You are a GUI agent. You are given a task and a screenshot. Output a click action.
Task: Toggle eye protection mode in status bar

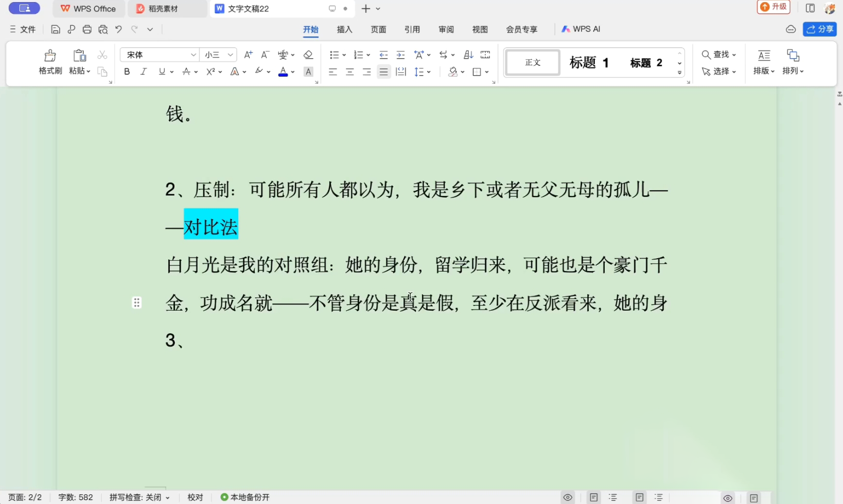click(568, 497)
